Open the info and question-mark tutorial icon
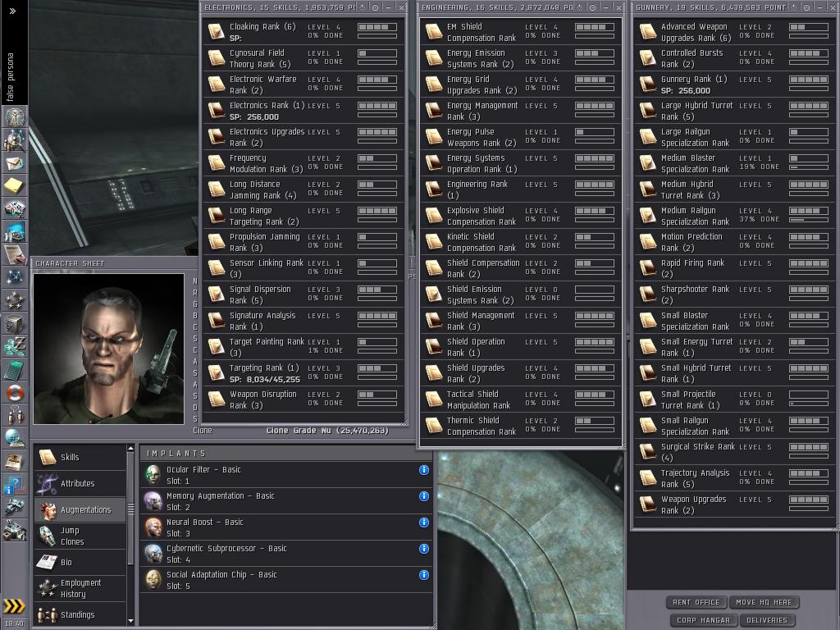 (15, 485)
